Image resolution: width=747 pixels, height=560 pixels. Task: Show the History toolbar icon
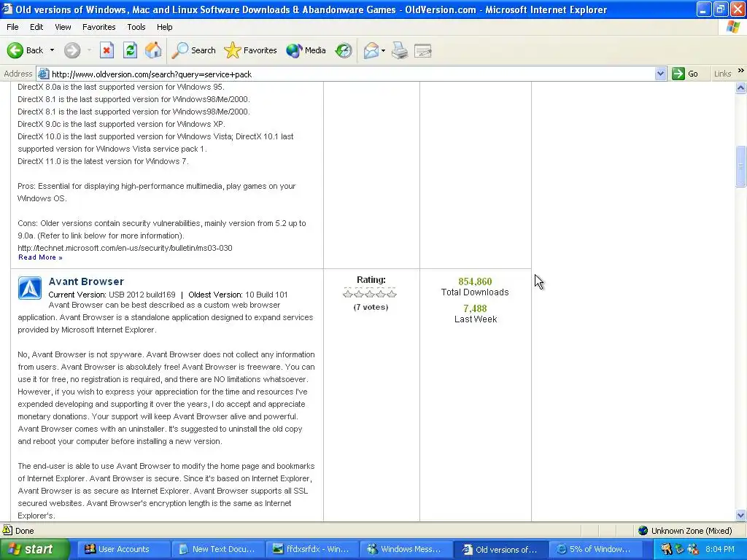344,50
